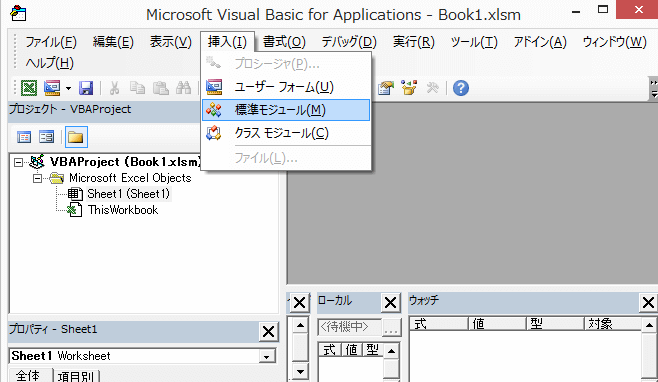658x382 pixels.
Task: Open the Object Browser toolbar icon
Action: (409, 88)
